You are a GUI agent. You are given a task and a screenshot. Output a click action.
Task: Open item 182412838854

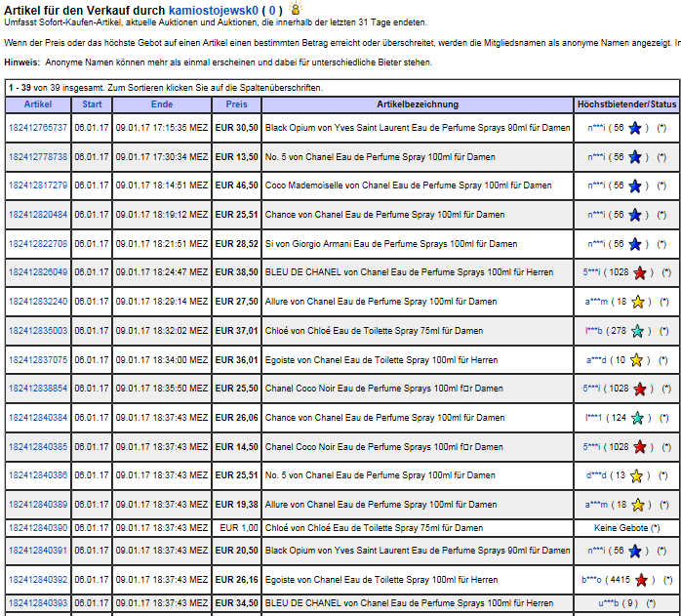pos(38,389)
